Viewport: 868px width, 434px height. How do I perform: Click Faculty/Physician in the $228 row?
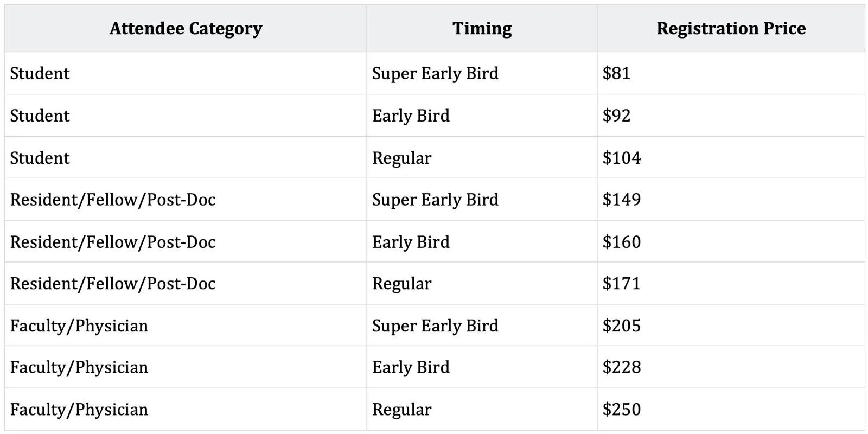(79, 367)
